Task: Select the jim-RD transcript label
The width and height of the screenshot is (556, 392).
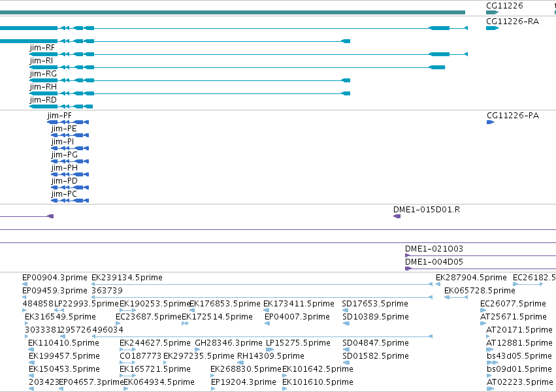Action: tap(43, 100)
